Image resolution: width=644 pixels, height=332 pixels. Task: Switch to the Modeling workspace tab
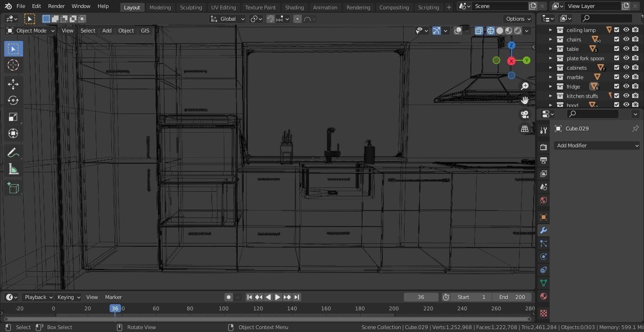tap(160, 7)
